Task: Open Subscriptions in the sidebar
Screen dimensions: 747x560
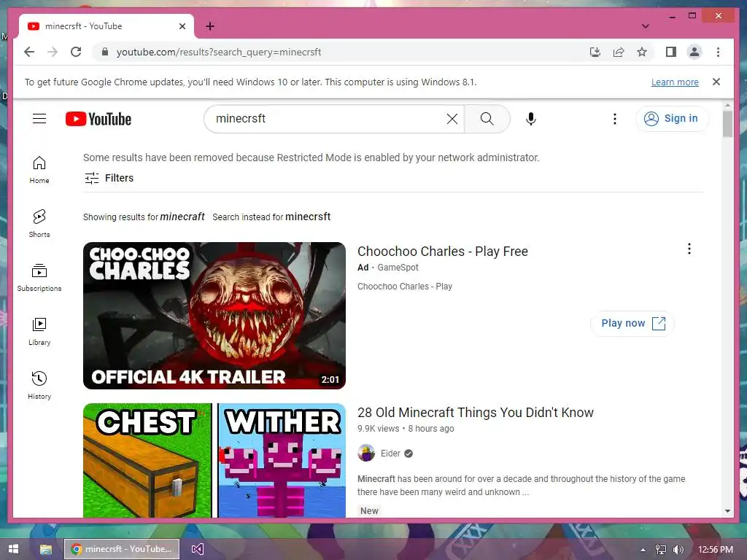Action: coord(39,278)
